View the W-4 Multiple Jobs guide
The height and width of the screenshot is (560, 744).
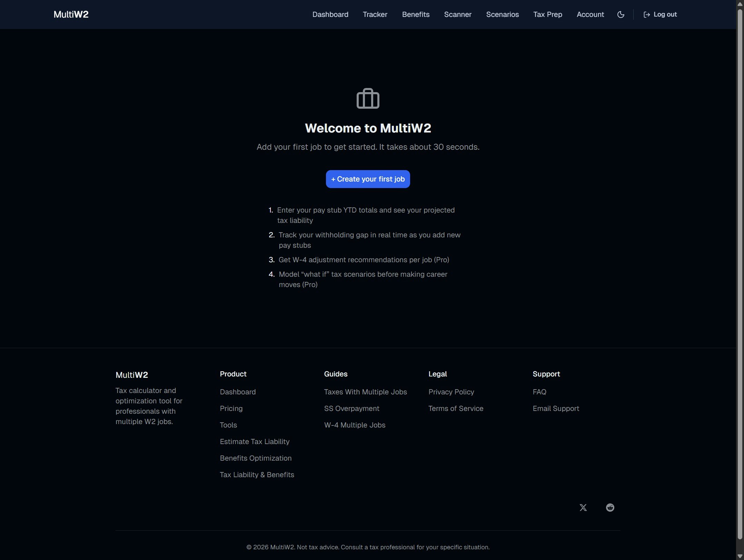tap(355, 425)
